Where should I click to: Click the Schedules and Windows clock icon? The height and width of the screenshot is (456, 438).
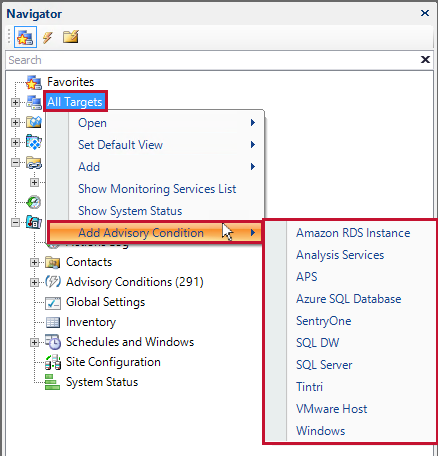[53, 342]
